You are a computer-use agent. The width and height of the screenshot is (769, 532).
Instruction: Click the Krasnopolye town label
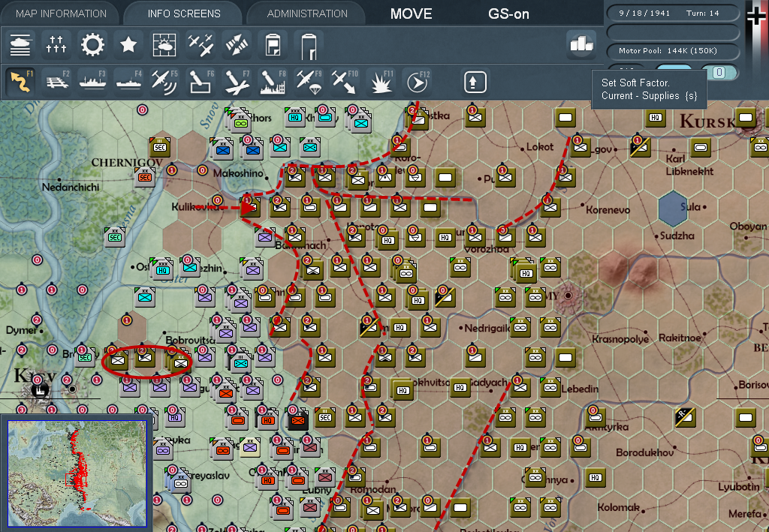click(x=620, y=339)
